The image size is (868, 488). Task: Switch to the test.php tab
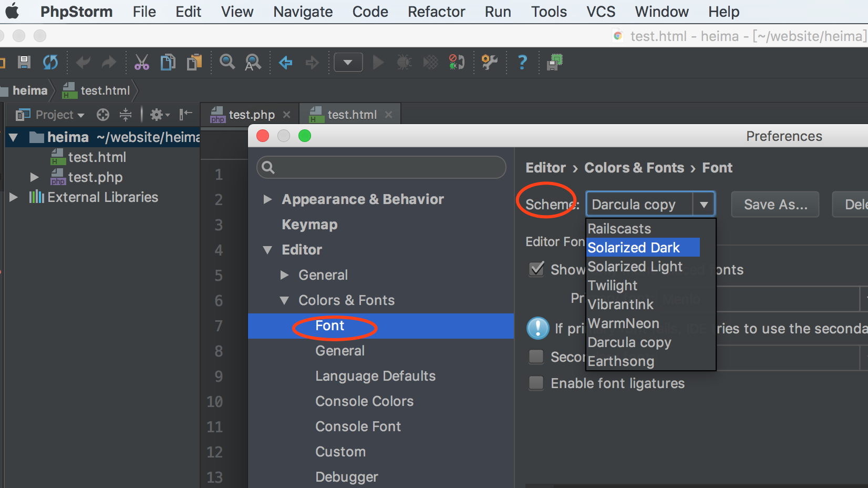pos(251,115)
